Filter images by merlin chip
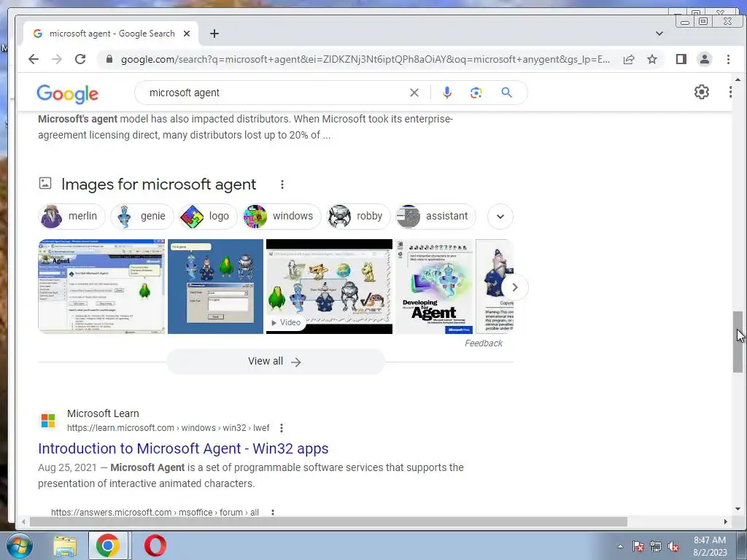This screenshot has height=560, width=747. [71, 216]
